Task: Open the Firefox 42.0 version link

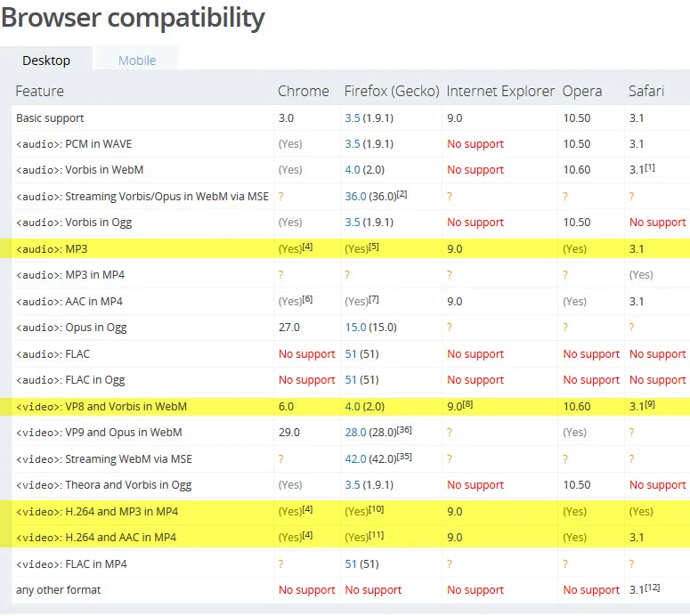Action: 355,459
